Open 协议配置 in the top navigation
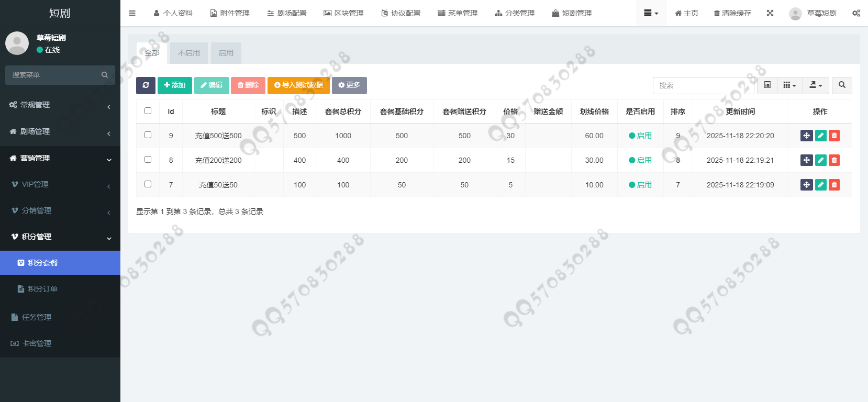This screenshot has height=402, width=868. (401, 13)
